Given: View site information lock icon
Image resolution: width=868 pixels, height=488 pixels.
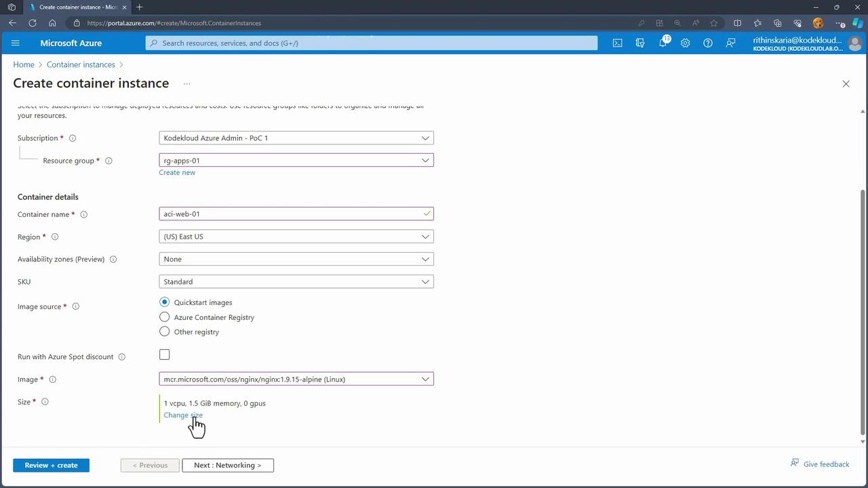Looking at the screenshot, I should [77, 23].
